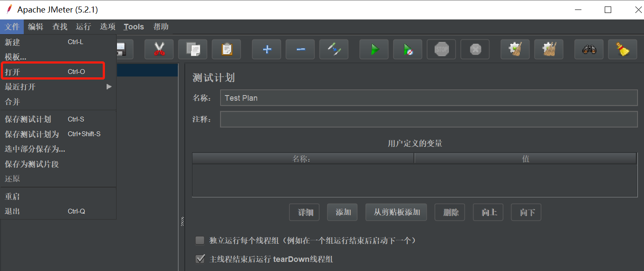Choose 打开 from the file menu
644x271 pixels.
click(58, 72)
